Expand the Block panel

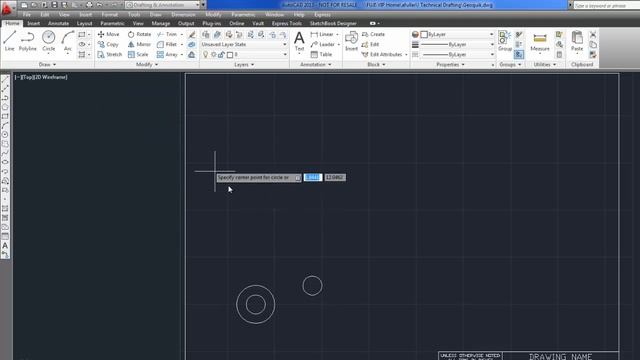point(376,64)
